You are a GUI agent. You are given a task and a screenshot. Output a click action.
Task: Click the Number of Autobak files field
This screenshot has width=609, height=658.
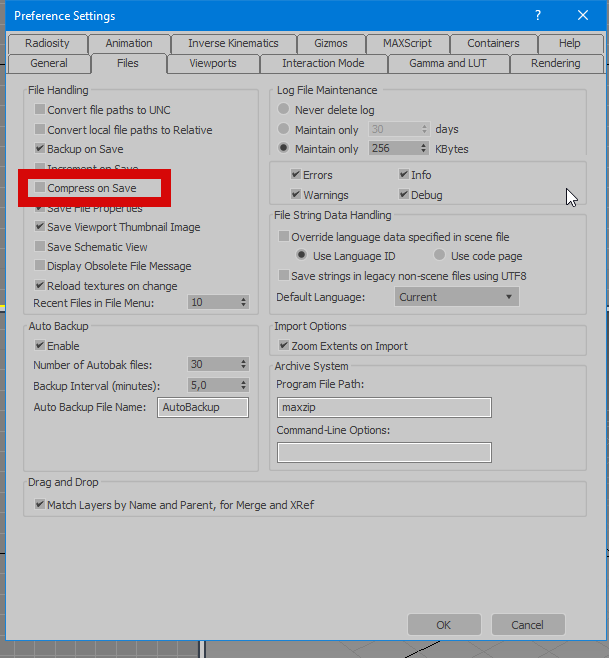(x=213, y=364)
